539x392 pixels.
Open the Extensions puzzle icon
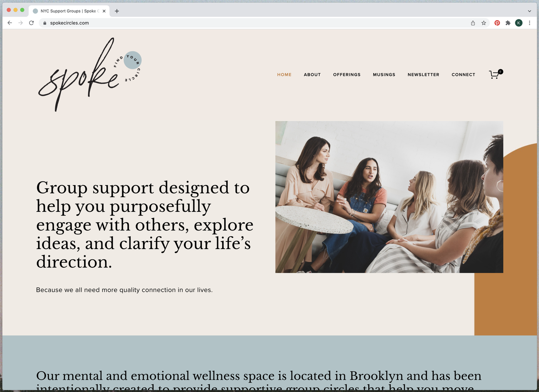(508, 23)
